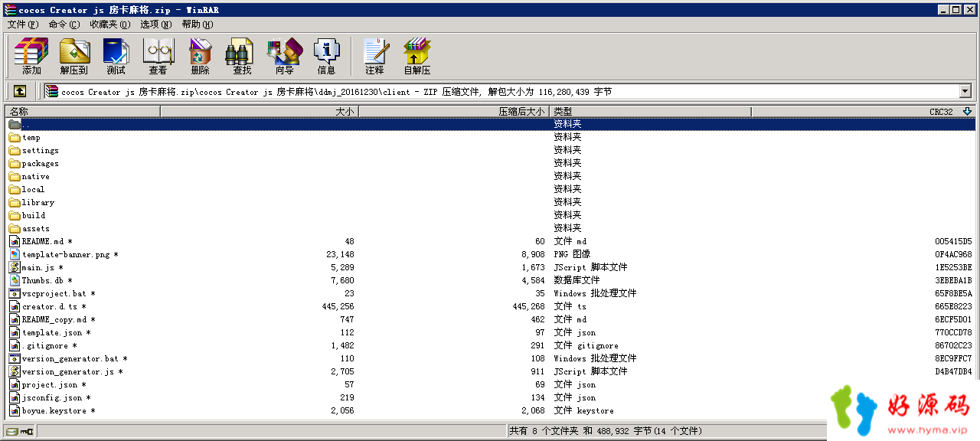Image resolution: width=980 pixels, height=441 pixels.
Task: Select the library folder icon
Action: coord(15,203)
